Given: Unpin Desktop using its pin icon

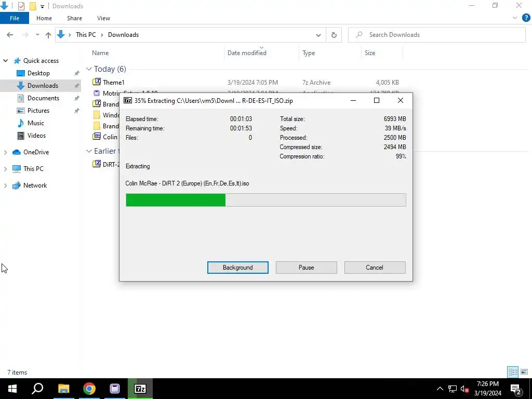Looking at the screenshot, I should pyautogui.click(x=77, y=73).
